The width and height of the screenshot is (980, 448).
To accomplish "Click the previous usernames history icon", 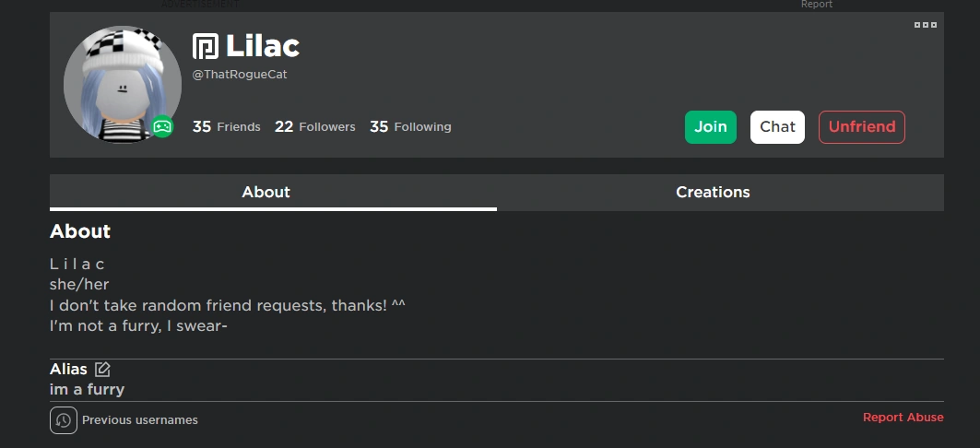I will pyautogui.click(x=64, y=420).
